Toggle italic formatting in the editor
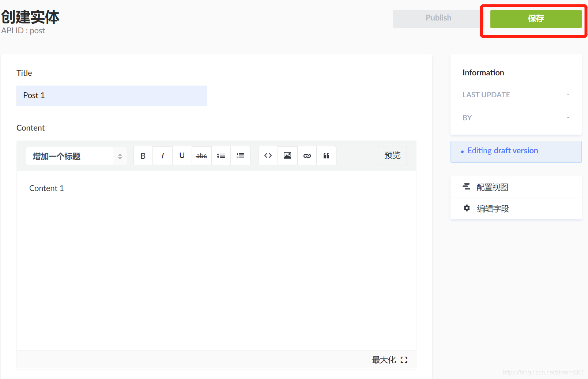The height and width of the screenshot is (379, 588). pyautogui.click(x=163, y=156)
